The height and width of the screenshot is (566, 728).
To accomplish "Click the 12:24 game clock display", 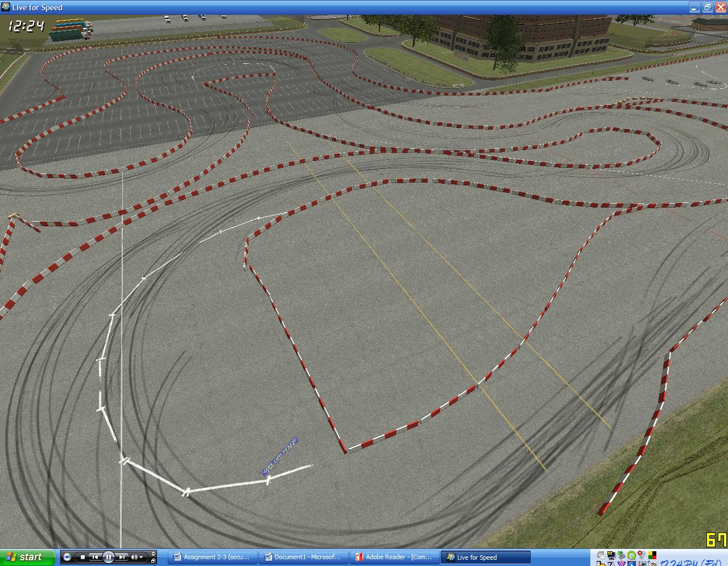I will (27, 26).
